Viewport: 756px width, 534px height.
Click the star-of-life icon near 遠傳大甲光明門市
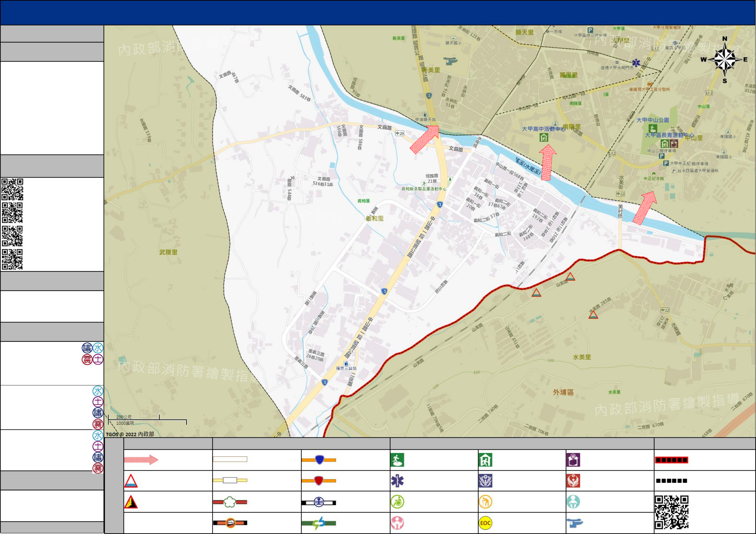click(x=636, y=62)
